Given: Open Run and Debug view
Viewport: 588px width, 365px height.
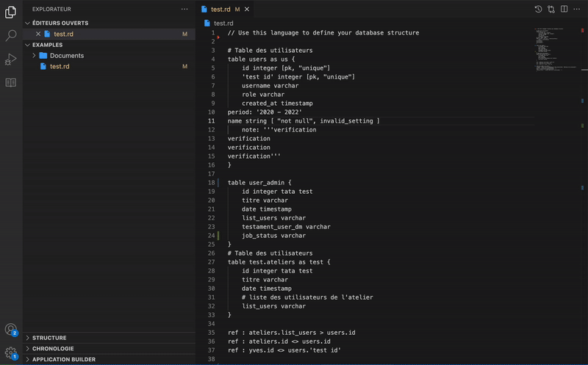Looking at the screenshot, I should pyautogui.click(x=10, y=59).
